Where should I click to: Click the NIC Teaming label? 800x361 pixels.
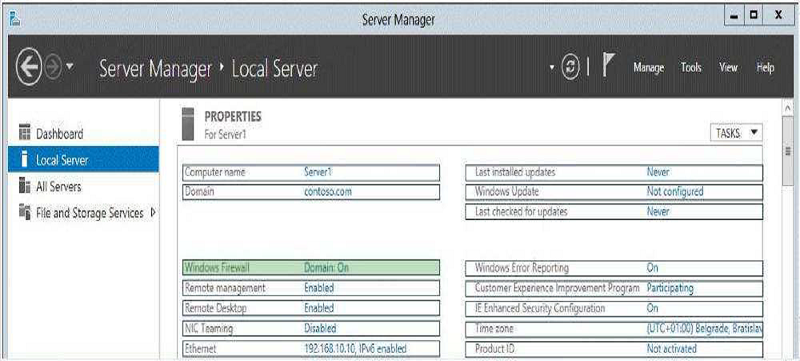[x=209, y=328]
